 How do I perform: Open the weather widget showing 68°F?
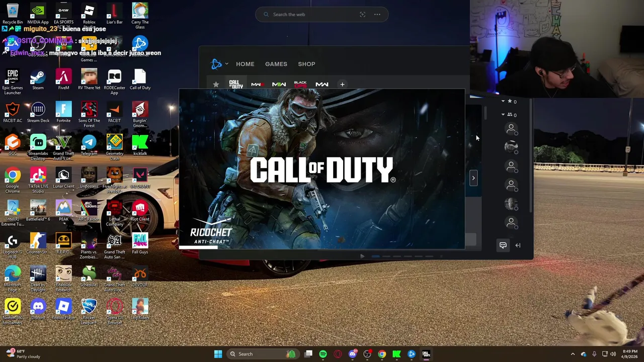click(x=22, y=354)
